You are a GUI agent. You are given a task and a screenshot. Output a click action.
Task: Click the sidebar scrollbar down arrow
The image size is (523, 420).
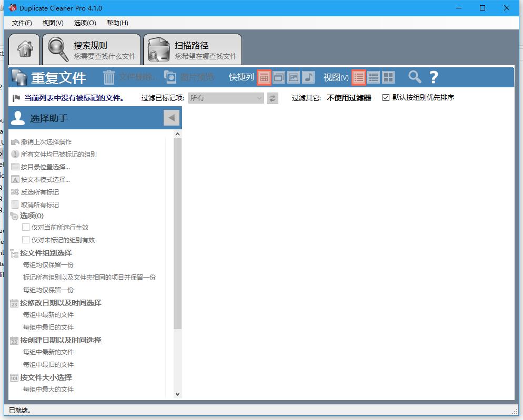177,394
